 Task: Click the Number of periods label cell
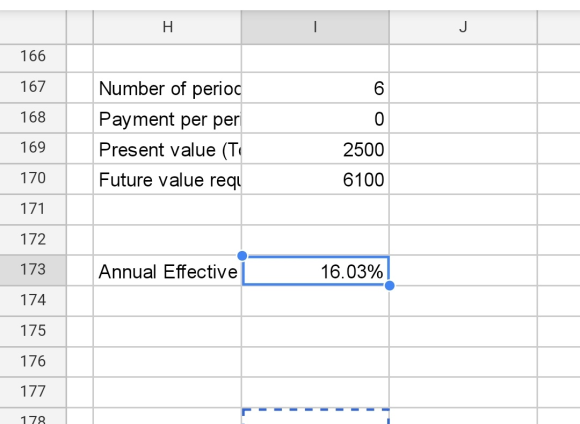167,88
